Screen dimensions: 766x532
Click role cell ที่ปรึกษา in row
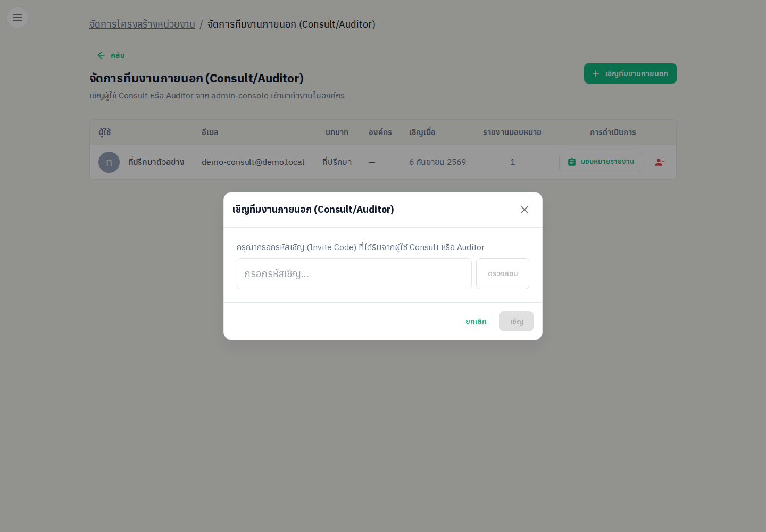(337, 162)
